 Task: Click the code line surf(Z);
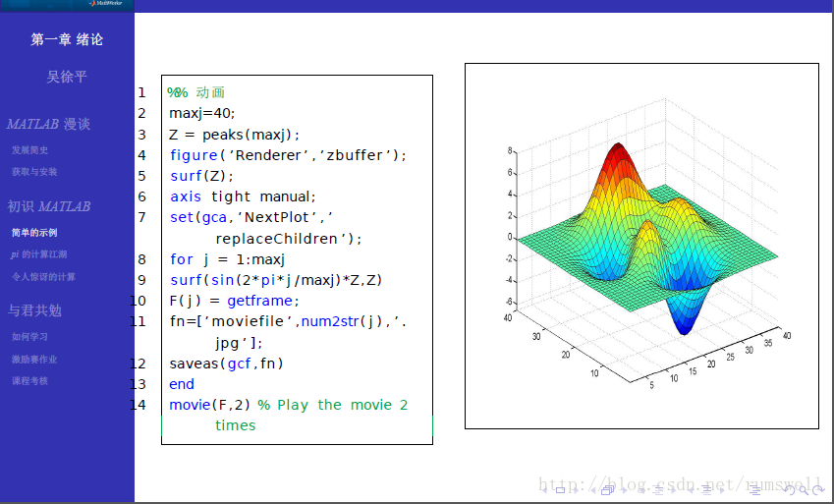[201, 176]
